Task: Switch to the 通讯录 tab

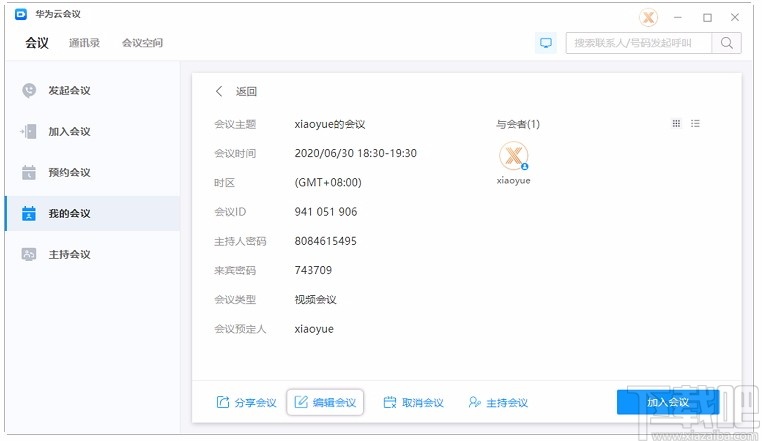Action: coord(84,43)
